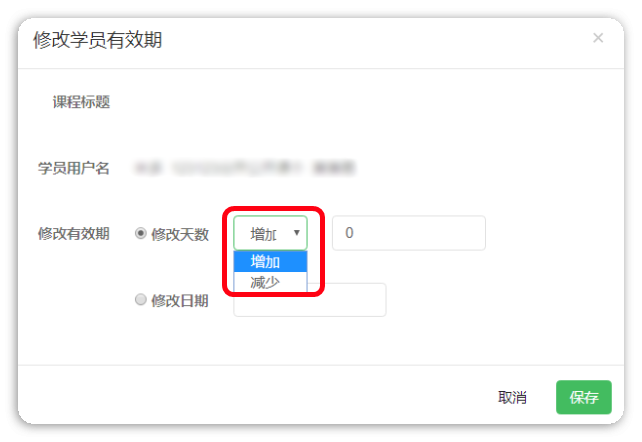Focus the empty date input field

pos(310,300)
